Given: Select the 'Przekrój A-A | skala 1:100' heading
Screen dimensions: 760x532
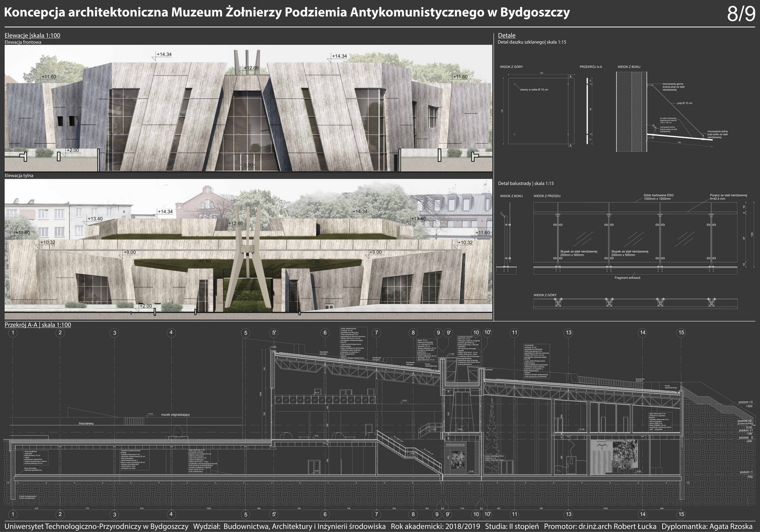Looking at the screenshot, I should (x=38, y=325).
